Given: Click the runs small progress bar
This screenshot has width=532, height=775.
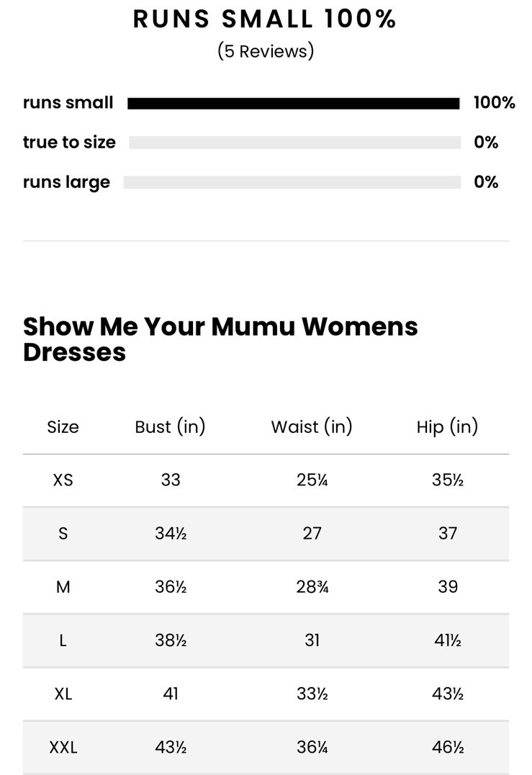Looking at the screenshot, I should click(293, 104).
